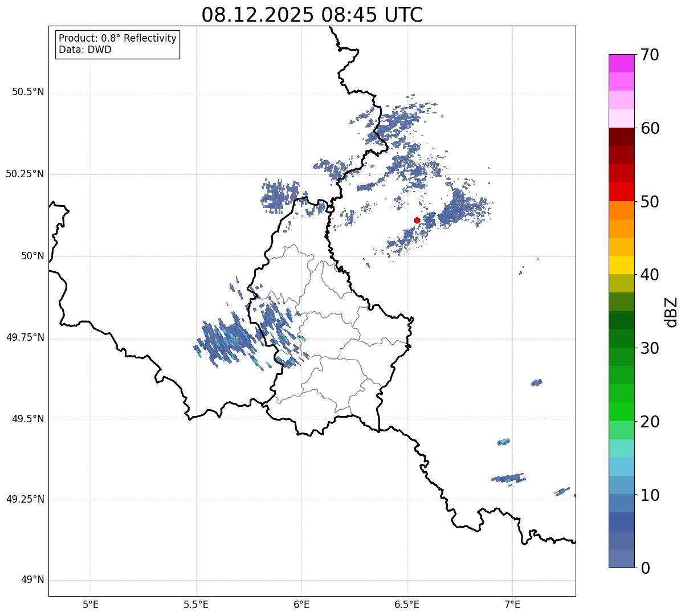This screenshot has width=685, height=616.
Task: Click the 0 colorbar tick label
Action: tap(645, 568)
